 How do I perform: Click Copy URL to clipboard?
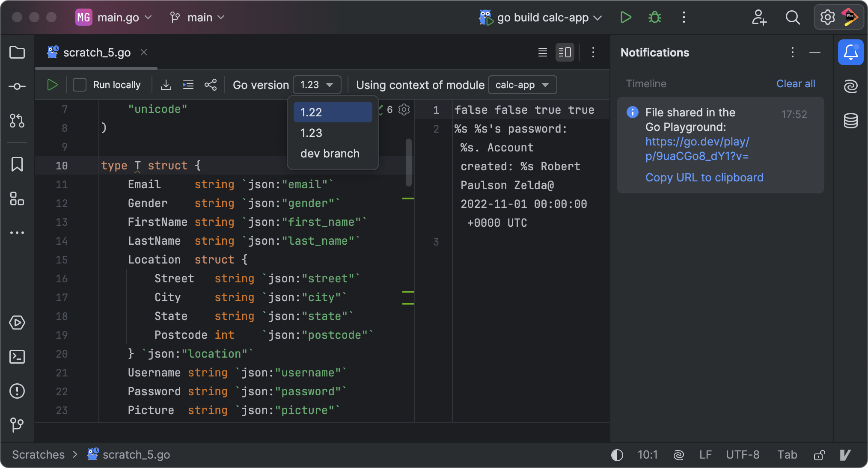[x=704, y=177]
